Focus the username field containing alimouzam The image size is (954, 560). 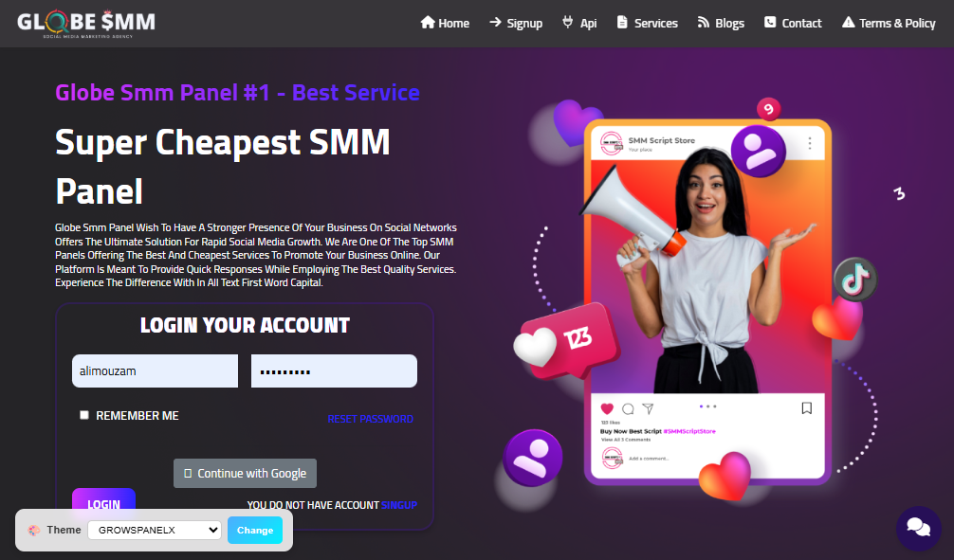pos(156,370)
